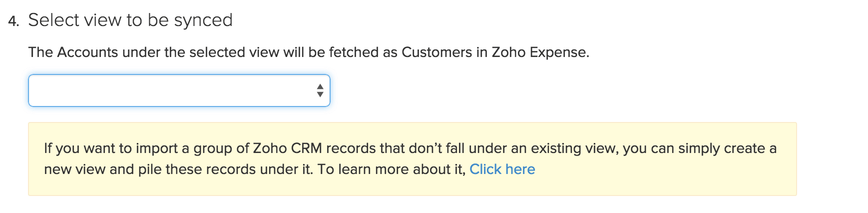
Task: Click the 'Select view to be synced' heading
Action: tap(130, 20)
